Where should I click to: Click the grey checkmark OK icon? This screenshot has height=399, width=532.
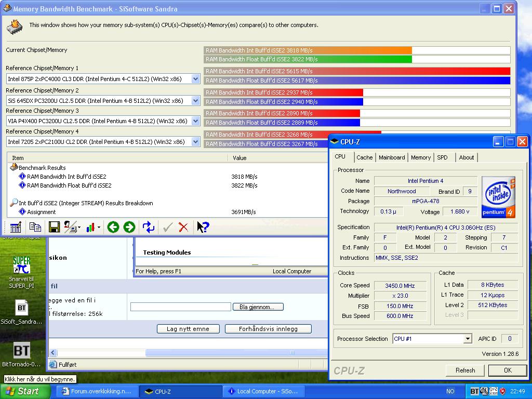click(168, 228)
